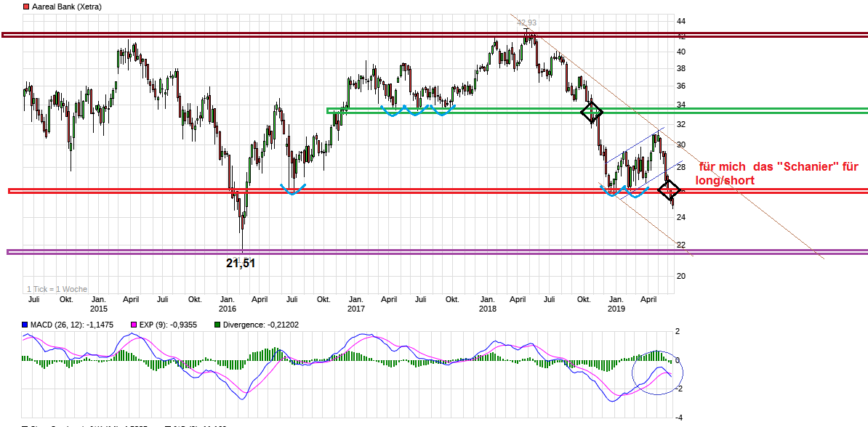The height and width of the screenshot is (427, 868).
Task: Click the 2018 year label on the time axis
Action: [487, 308]
